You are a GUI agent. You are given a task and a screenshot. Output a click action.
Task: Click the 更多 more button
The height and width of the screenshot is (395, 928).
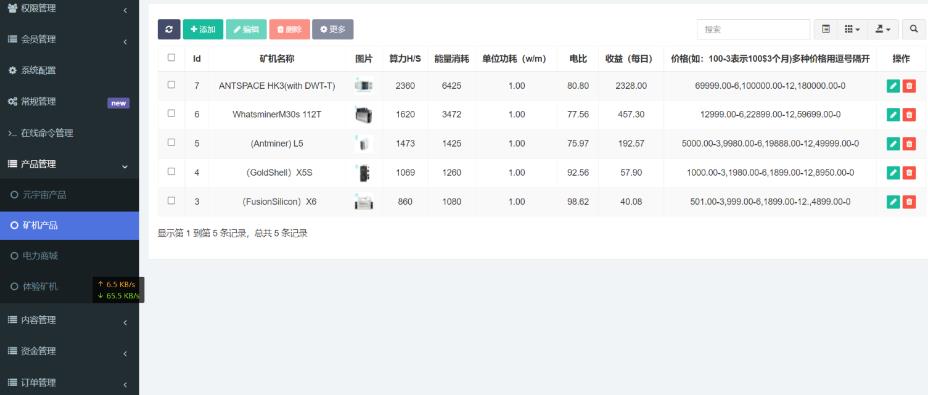coord(333,29)
